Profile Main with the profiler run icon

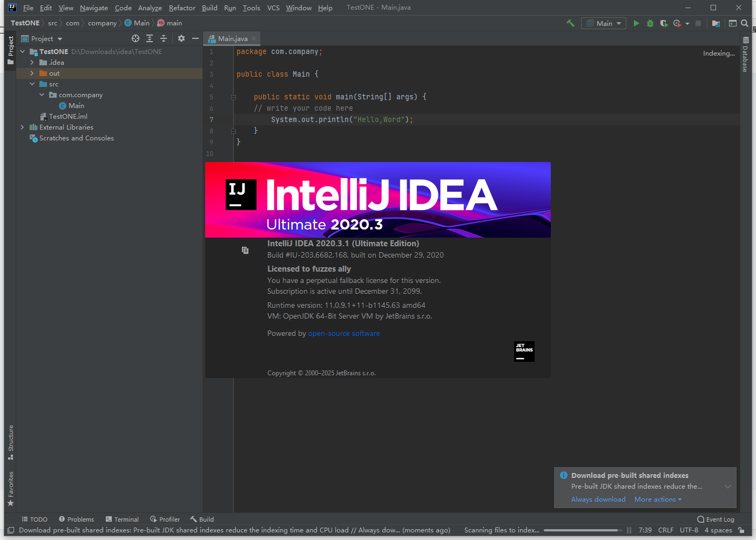click(677, 23)
